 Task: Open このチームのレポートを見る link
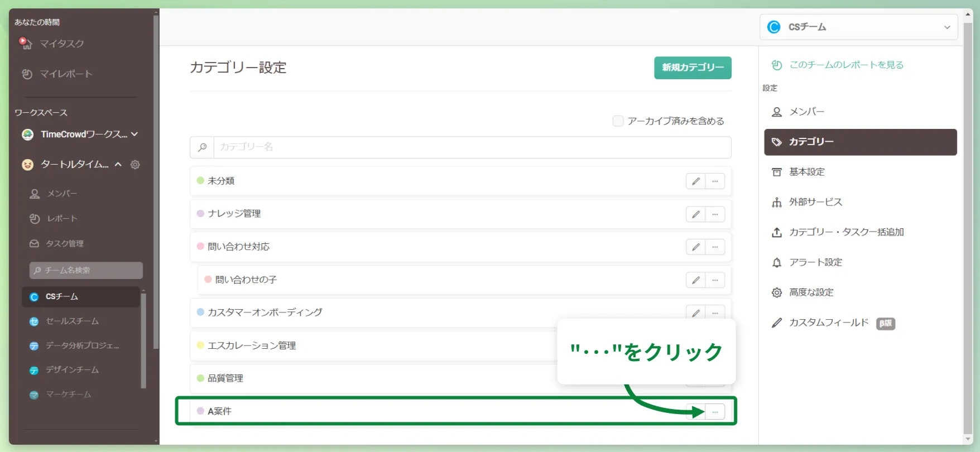[x=846, y=65]
